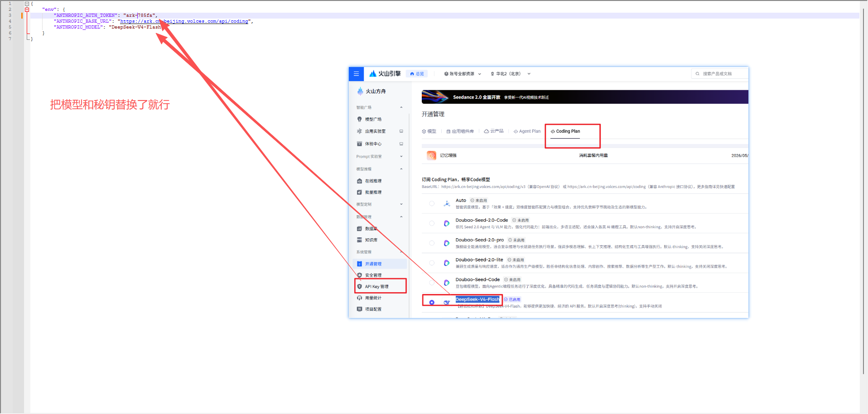This screenshot has height=414, width=868.
Task: Click the highlighted DeepSeek-V4-Flash model name
Action: click(477, 299)
